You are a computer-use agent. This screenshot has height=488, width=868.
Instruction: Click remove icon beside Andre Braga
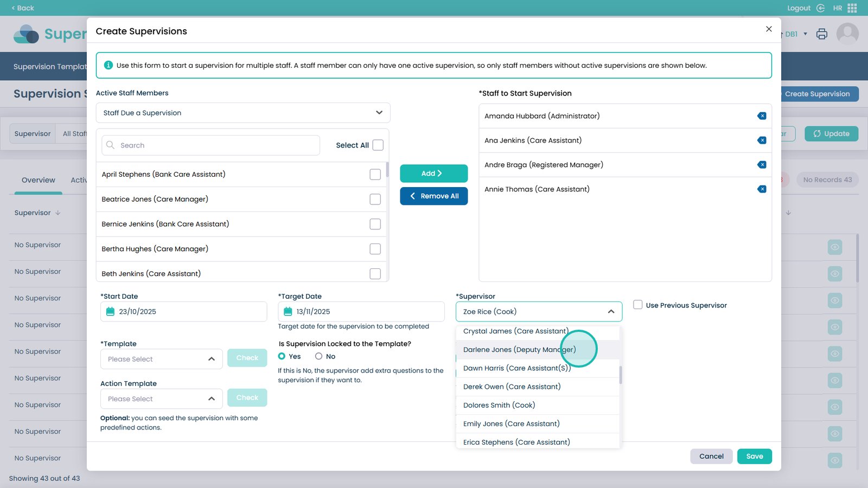762,165
